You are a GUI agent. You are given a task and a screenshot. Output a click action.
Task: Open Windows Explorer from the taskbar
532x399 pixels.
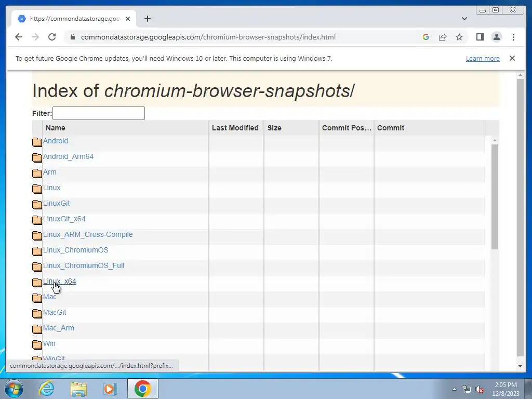point(78,389)
